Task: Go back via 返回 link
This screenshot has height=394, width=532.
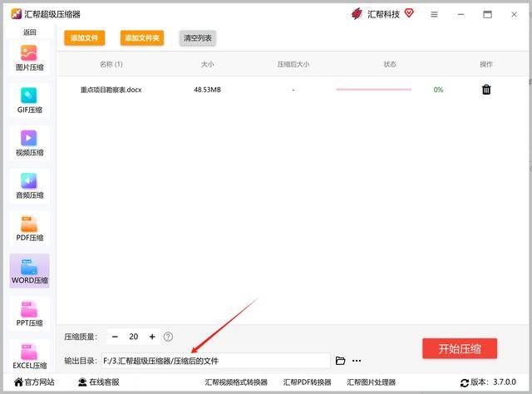Action: click(30, 32)
